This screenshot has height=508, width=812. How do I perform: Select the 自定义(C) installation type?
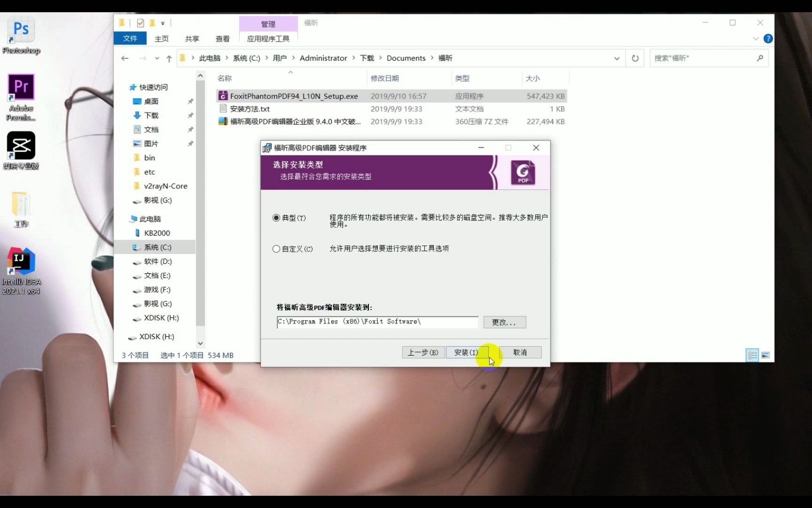tap(276, 249)
